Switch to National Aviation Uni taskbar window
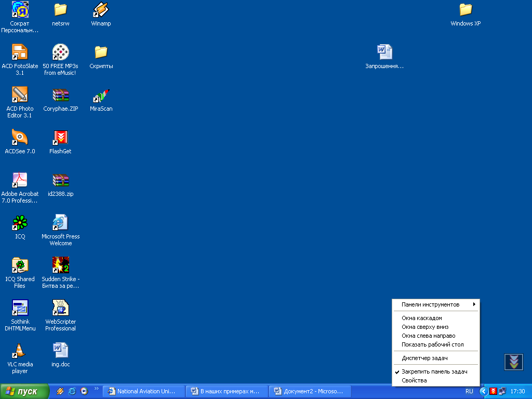This screenshot has width=532, height=399. [x=144, y=391]
